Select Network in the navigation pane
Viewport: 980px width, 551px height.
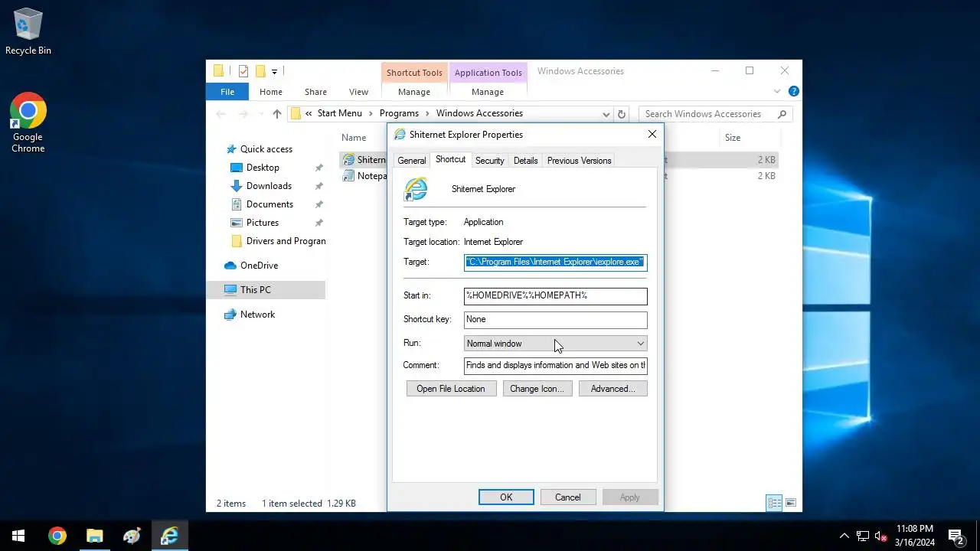coord(257,315)
